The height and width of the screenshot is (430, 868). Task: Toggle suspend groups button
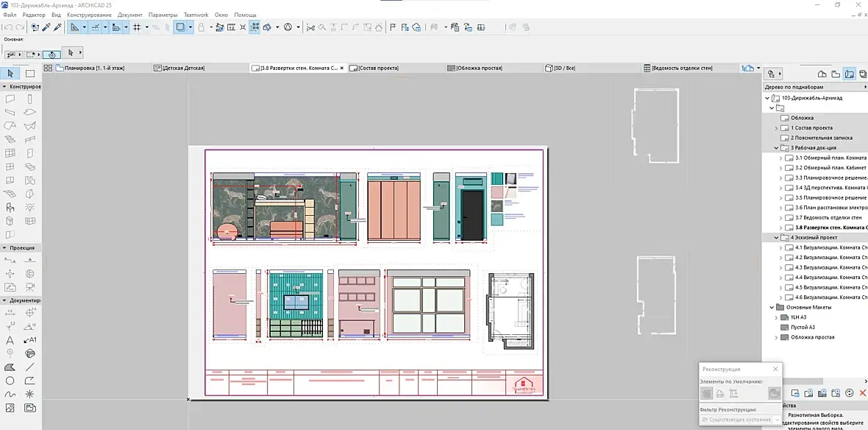tap(255, 27)
